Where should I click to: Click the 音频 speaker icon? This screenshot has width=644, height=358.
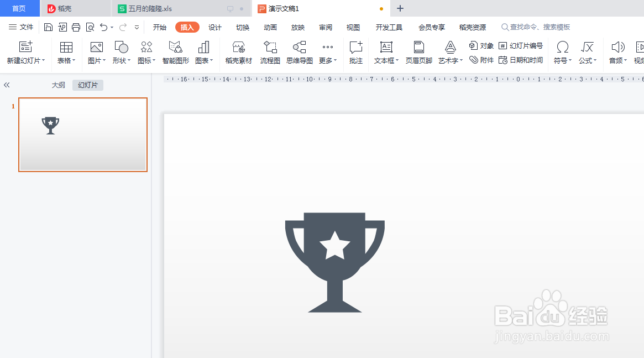[617, 47]
